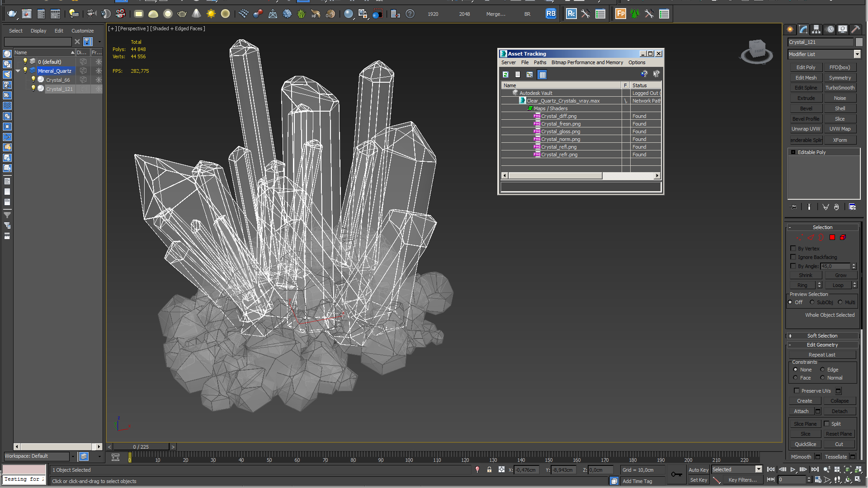Viewport: 868px width, 488px height.
Task: Enable the Ignore Backfacing checkbox
Action: coord(793,257)
